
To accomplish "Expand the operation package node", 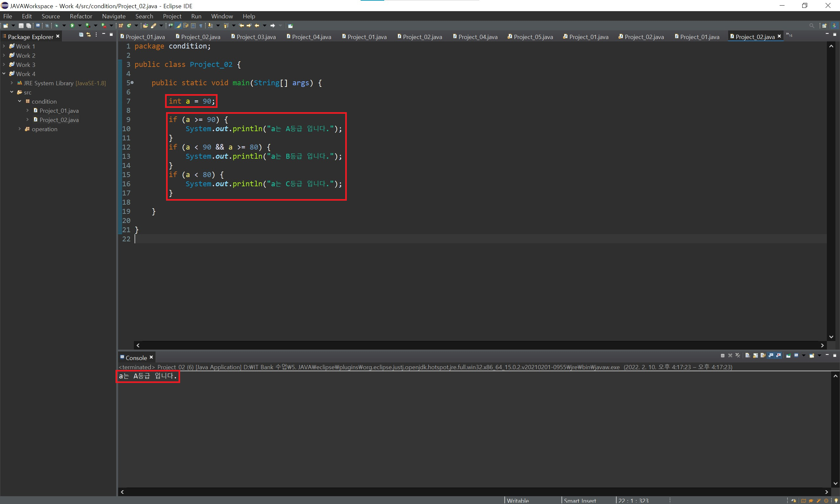I will coord(19,129).
